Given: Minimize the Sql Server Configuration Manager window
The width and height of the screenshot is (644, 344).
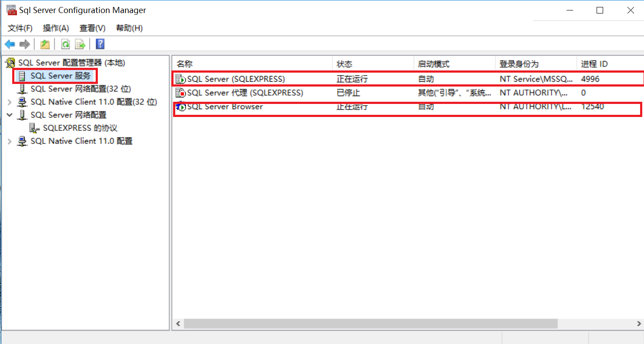Looking at the screenshot, I should (x=569, y=10).
